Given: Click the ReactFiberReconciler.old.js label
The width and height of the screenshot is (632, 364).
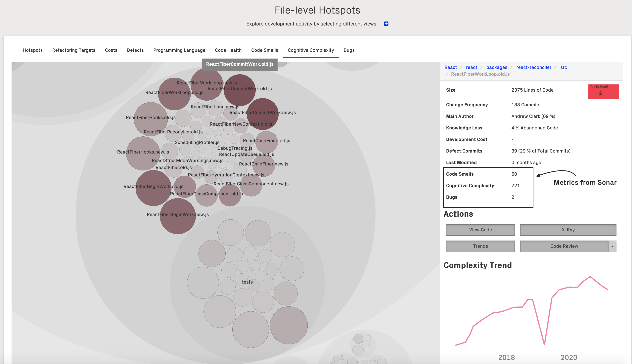Looking at the screenshot, I should [x=173, y=132].
